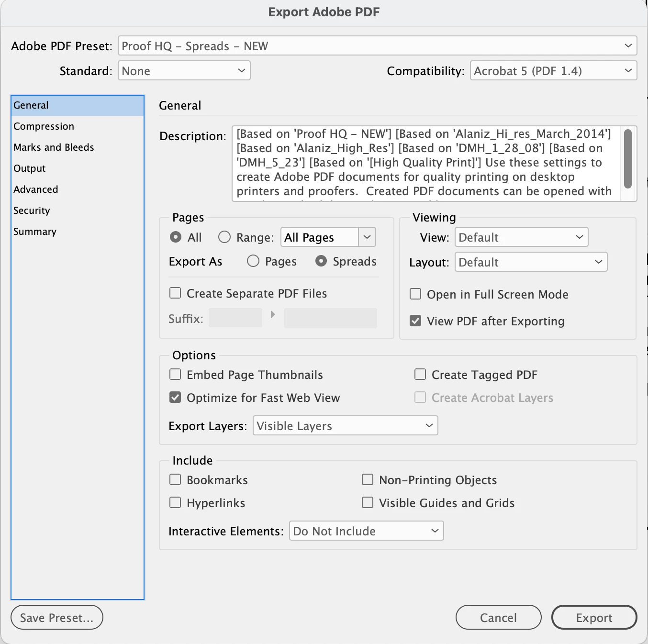
Task: Open the Interactive Elements dropdown
Action: pos(366,531)
